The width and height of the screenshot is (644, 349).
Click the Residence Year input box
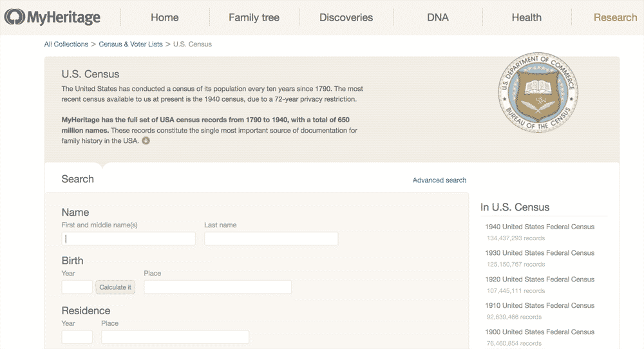point(77,337)
